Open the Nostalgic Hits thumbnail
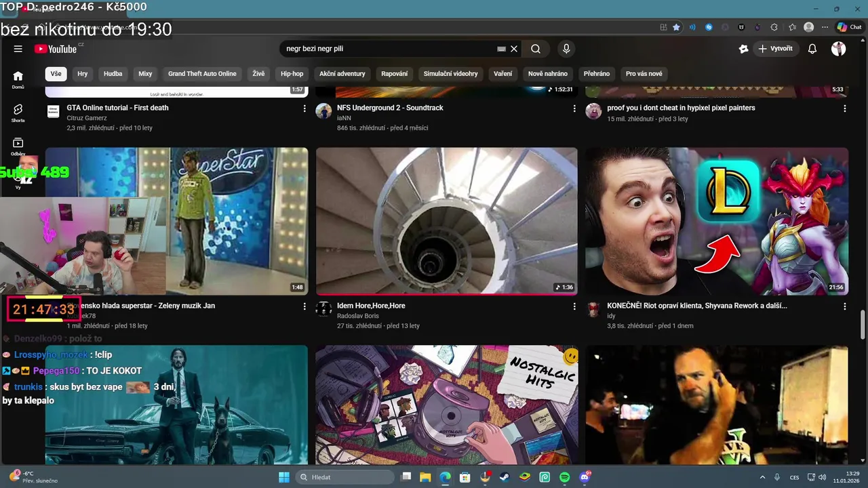 [447, 405]
